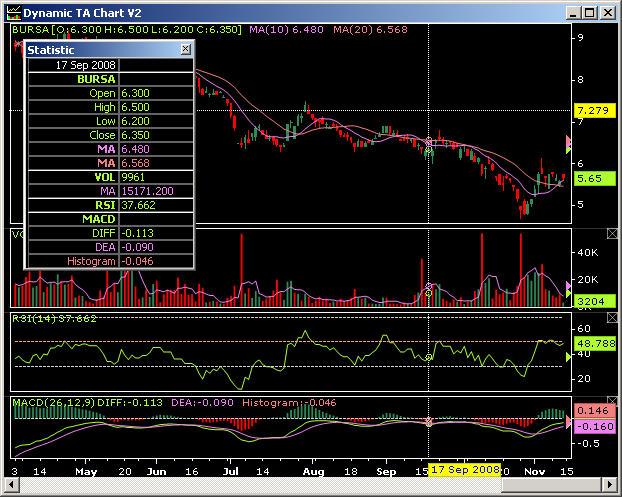Click the pink arrow marker beside price axis
The height and width of the screenshot is (497, 622).
[568, 140]
